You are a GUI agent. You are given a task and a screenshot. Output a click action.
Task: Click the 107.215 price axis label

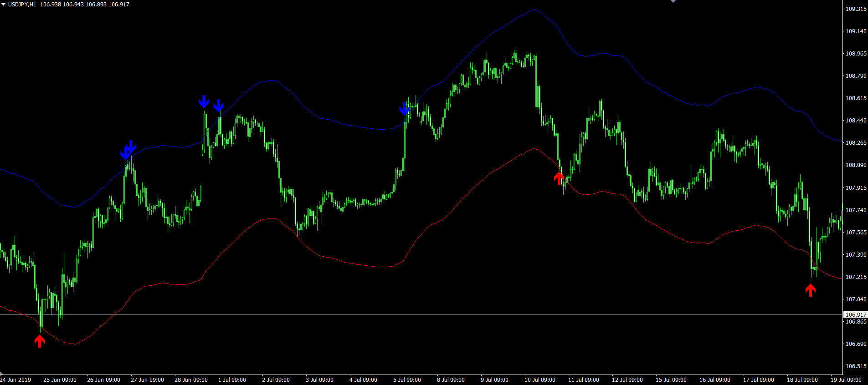pos(856,277)
